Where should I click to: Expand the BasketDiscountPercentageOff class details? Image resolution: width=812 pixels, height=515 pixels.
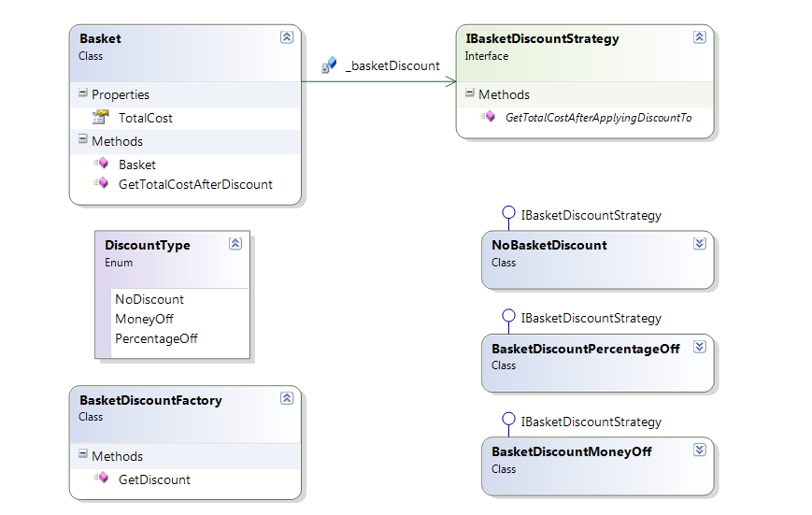[699, 347]
